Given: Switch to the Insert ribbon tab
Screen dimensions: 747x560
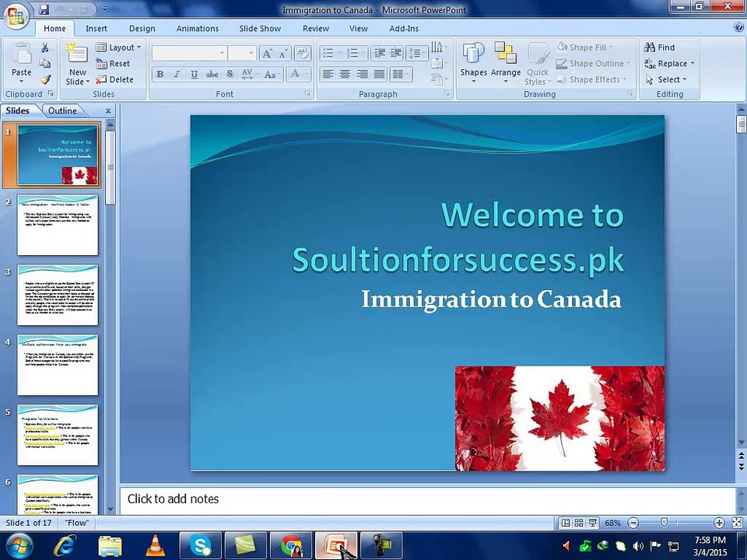Looking at the screenshot, I should click(x=96, y=29).
